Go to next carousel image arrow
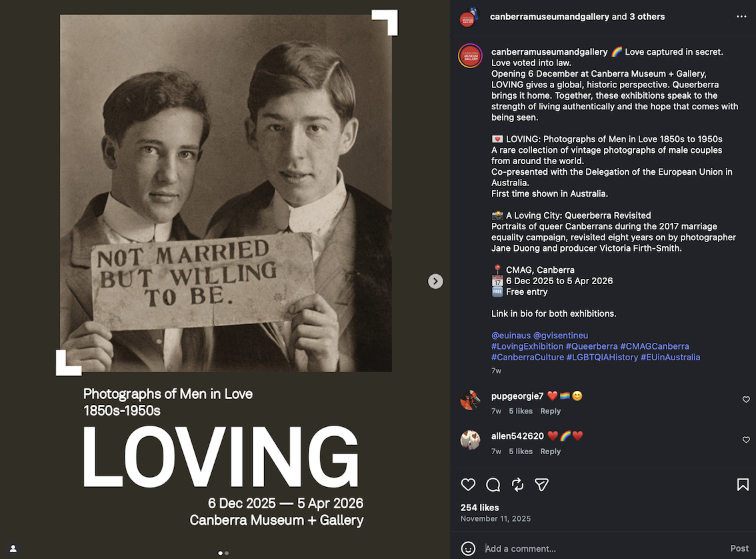 pyautogui.click(x=435, y=282)
